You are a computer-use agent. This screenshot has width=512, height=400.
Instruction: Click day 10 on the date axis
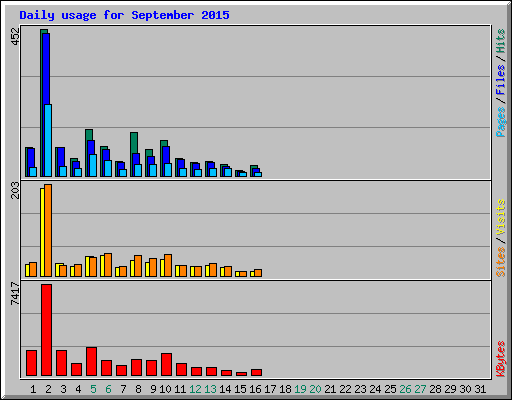point(165,389)
